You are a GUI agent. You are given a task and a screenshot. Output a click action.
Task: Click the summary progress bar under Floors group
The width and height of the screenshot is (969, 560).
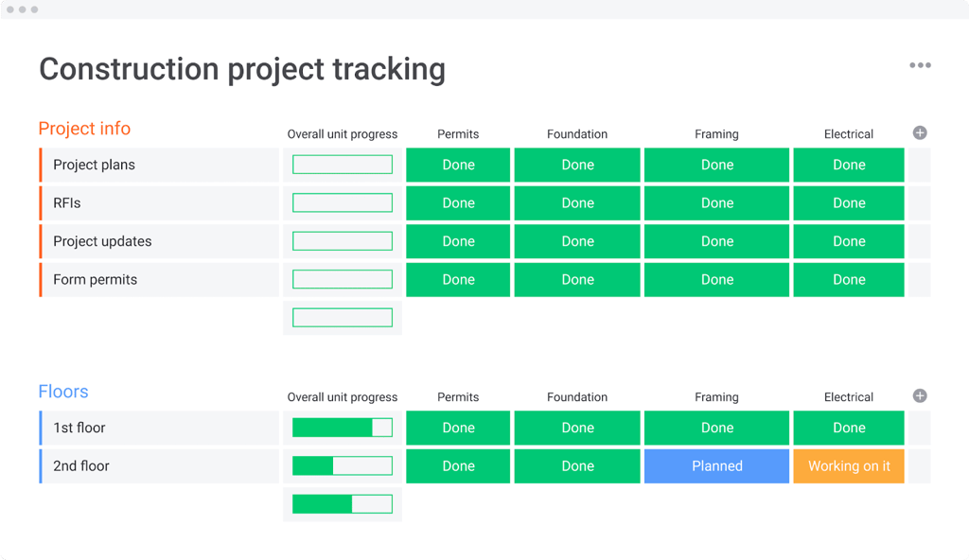(x=342, y=503)
